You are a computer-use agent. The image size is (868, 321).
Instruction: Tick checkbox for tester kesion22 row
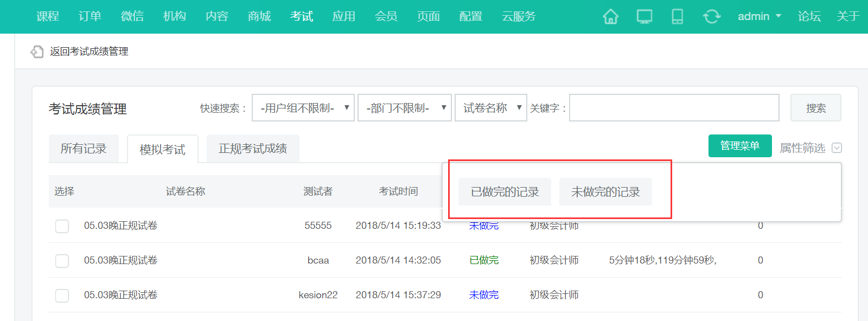62,296
